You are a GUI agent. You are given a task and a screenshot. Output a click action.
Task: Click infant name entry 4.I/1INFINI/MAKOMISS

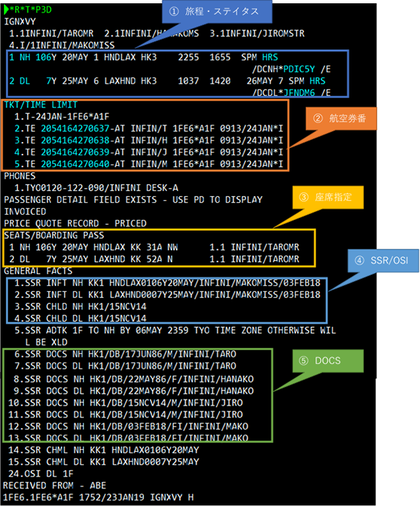click(61, 45)
